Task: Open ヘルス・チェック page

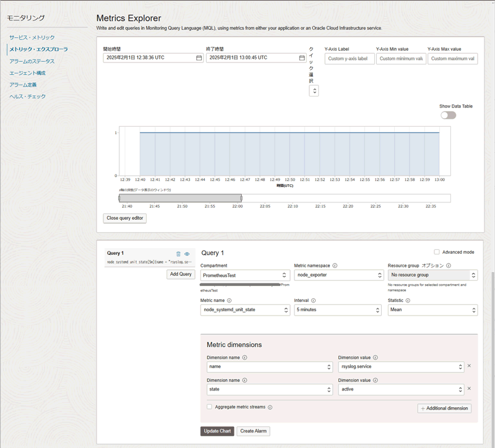Action: 27,97
